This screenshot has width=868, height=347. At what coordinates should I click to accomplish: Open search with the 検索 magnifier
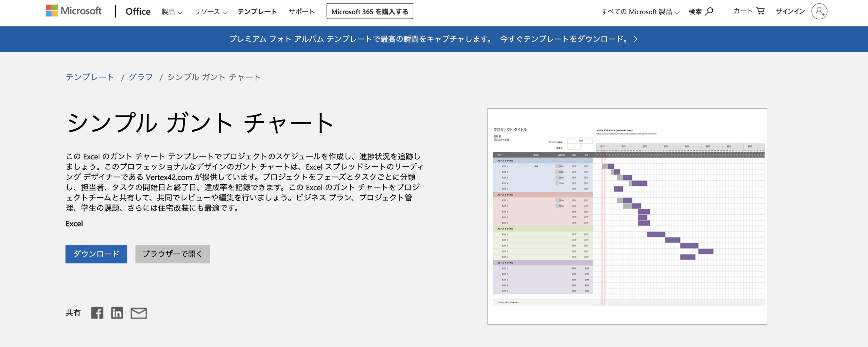701,12
